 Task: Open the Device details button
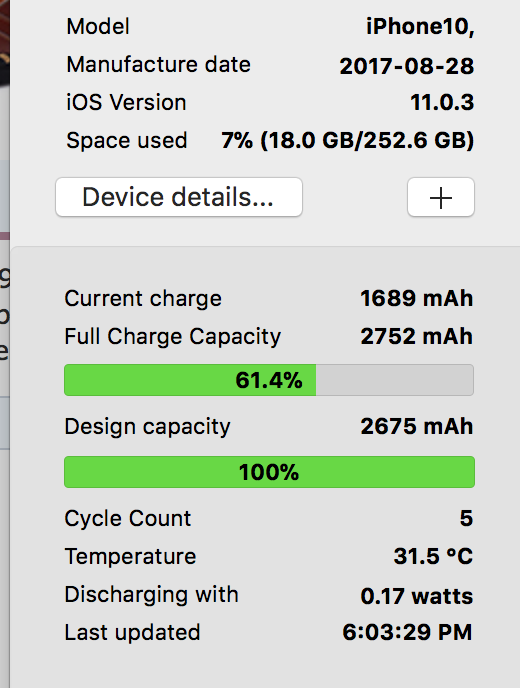click(179, 197)
